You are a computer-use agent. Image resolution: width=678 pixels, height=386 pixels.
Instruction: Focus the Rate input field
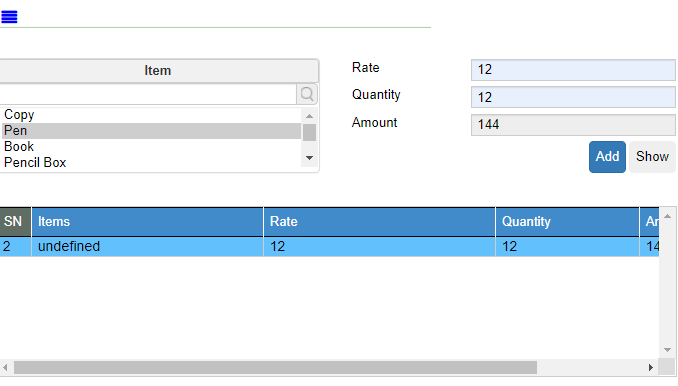coord(573,70)
